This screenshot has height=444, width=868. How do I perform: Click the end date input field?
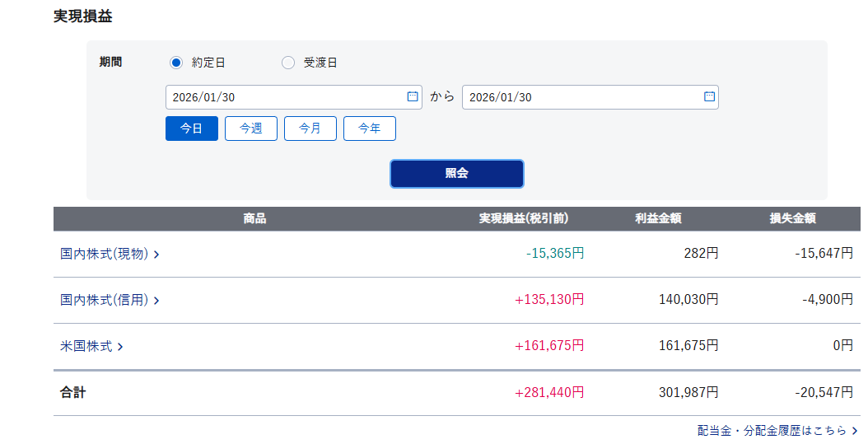point(581,97)
